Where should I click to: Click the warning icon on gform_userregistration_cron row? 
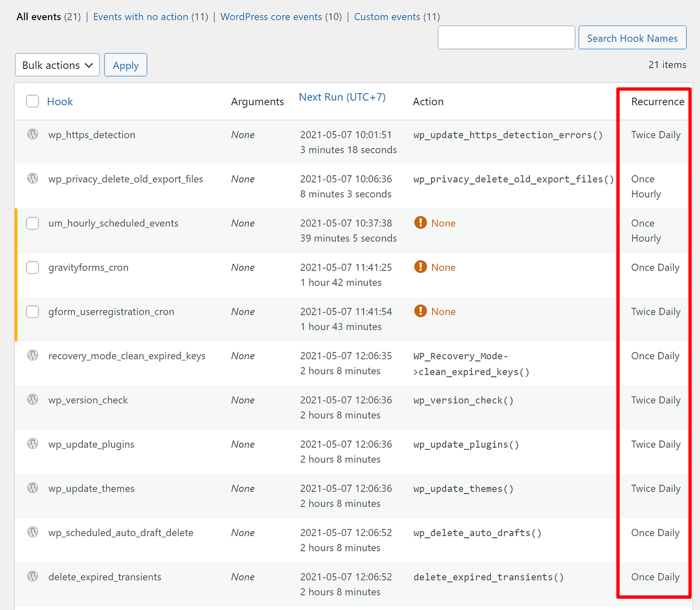[x=421, y=311]
